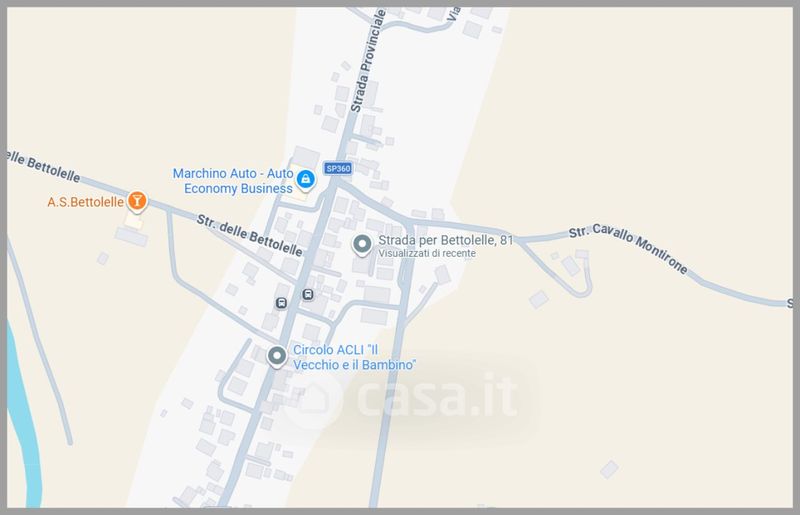The image size is (800, 515).
Task: Click the Strada Provinciale road label
Action: pos(367,60)
